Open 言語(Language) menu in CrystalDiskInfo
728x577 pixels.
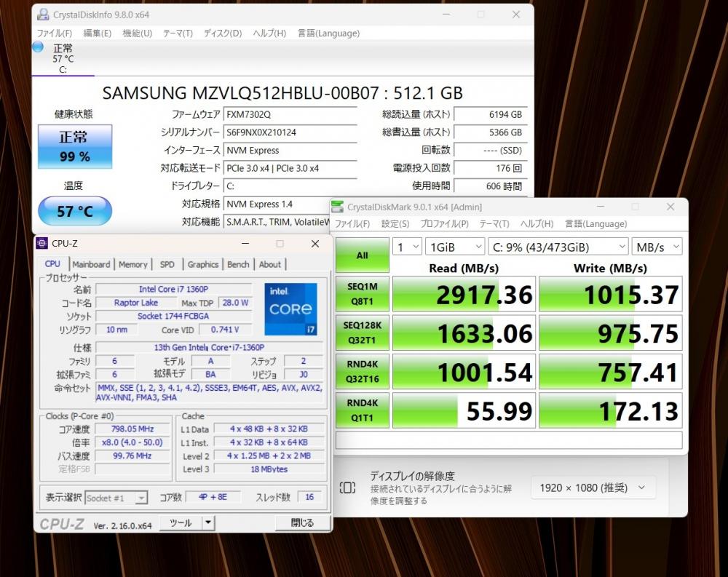(328, 33)
